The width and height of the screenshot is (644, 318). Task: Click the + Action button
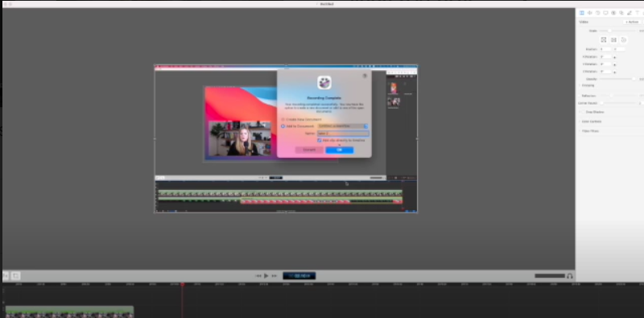pyautogui.click(x=632, y=22)
